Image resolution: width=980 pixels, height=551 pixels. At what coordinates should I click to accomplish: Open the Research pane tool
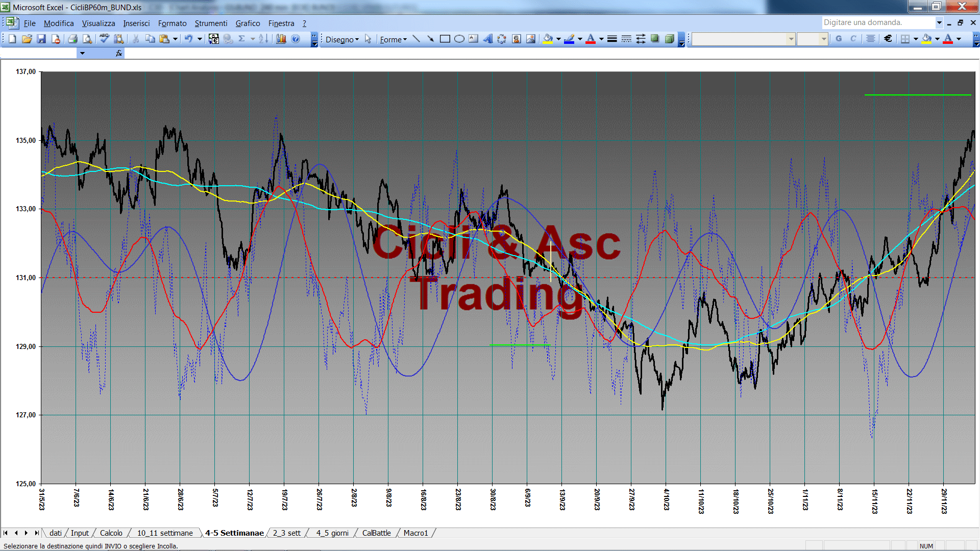click(x=119, y=39)
